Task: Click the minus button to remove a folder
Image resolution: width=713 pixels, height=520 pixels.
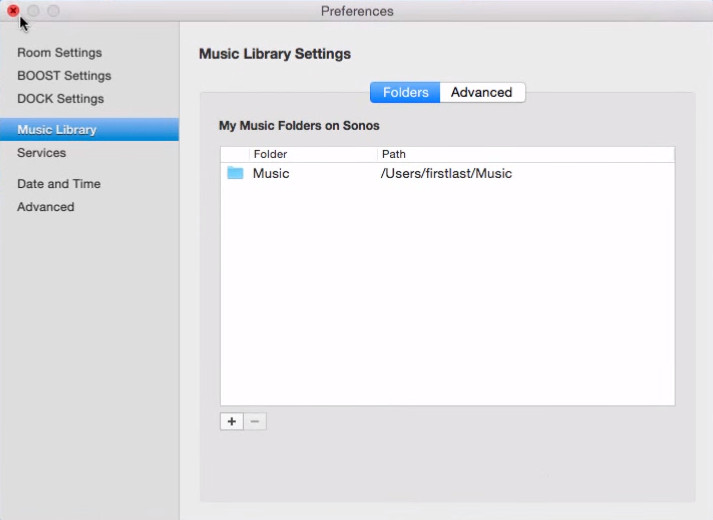Action: (x=255, y=421)
